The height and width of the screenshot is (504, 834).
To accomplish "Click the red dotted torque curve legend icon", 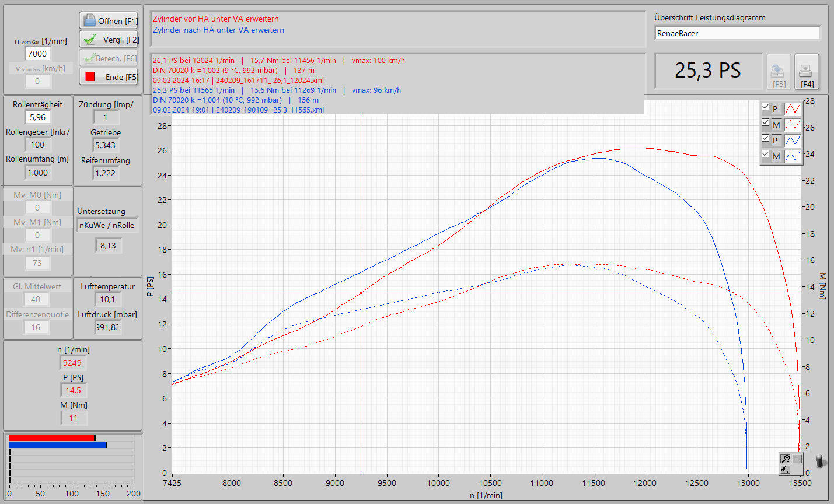I will pos(793,125).
